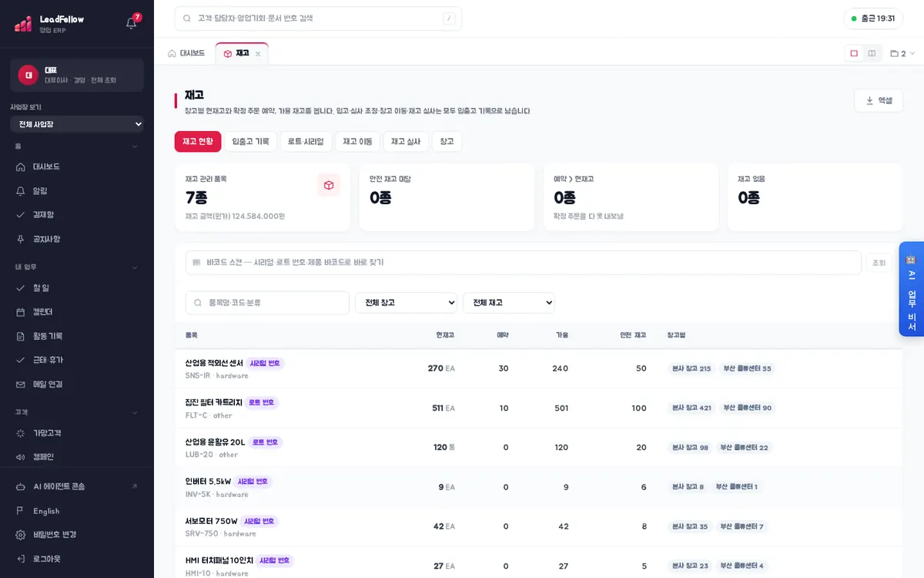Click the 현재고 column header
Viewport: 924px width, 578px height.
[445, 335]
